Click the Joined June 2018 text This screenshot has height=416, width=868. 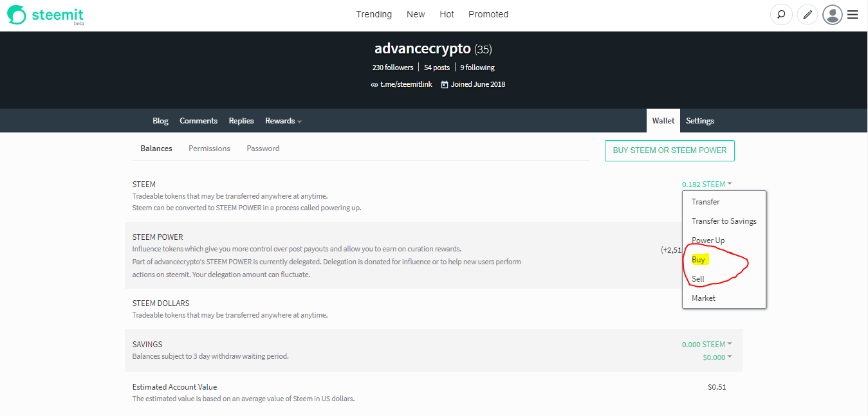click(x=478, y=84)
